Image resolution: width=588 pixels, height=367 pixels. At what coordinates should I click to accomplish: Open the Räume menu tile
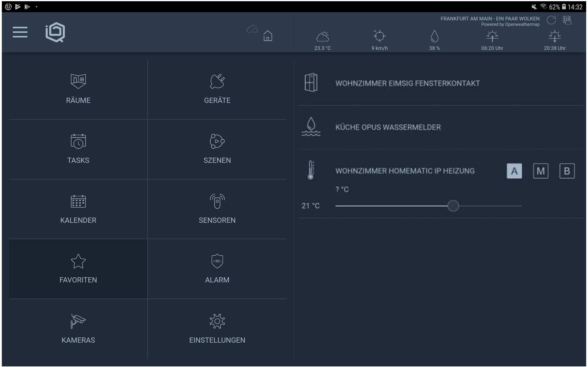(78, 89)
